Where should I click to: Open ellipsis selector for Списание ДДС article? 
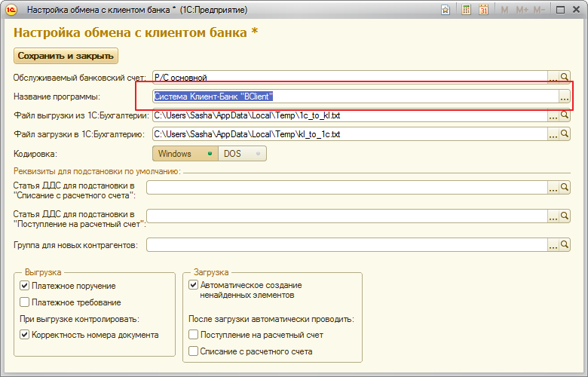click(553, 188)
